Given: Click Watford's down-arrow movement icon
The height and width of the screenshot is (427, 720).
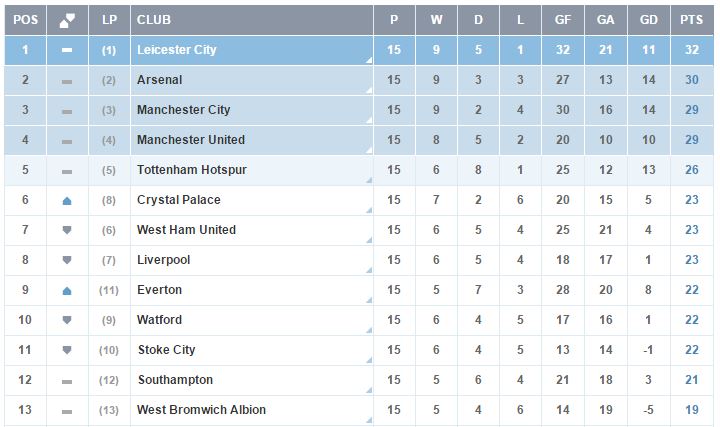Looking at the screenshot, I should (x=67, y=320).
